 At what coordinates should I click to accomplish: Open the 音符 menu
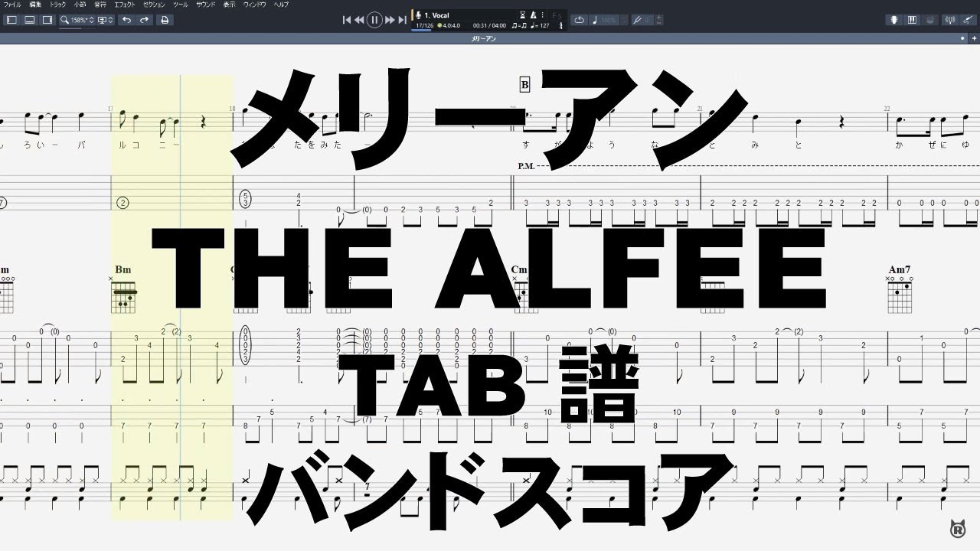click(100, 5)
